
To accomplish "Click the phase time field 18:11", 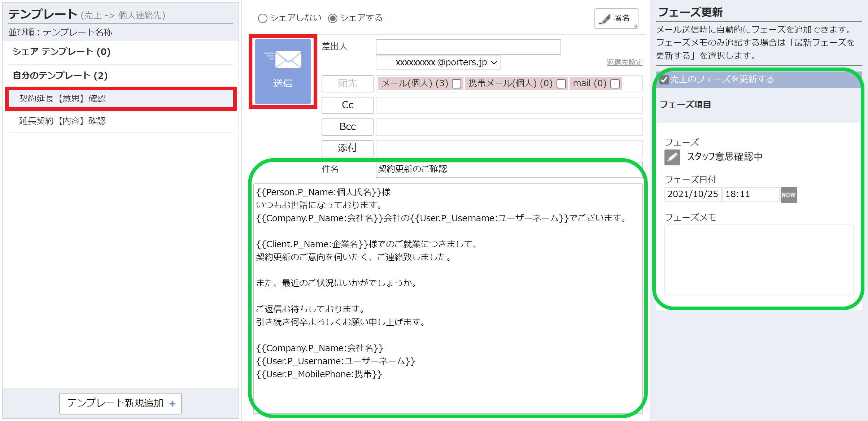I will coord(751,195).
